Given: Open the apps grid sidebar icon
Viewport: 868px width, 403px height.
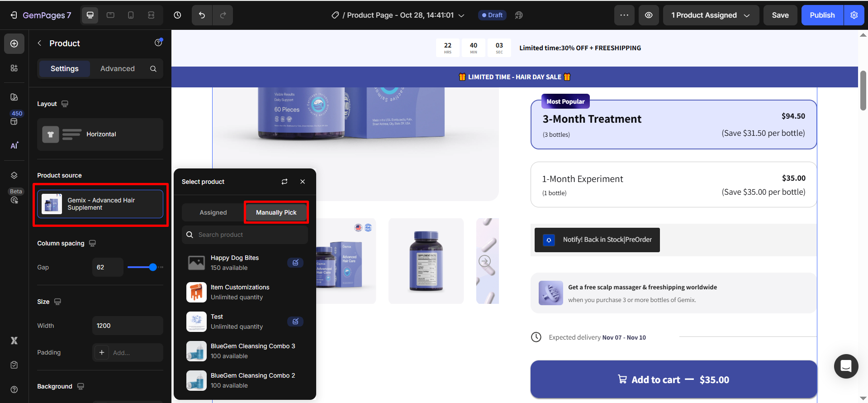Looking at the screenshot, I should coord(14,68).
